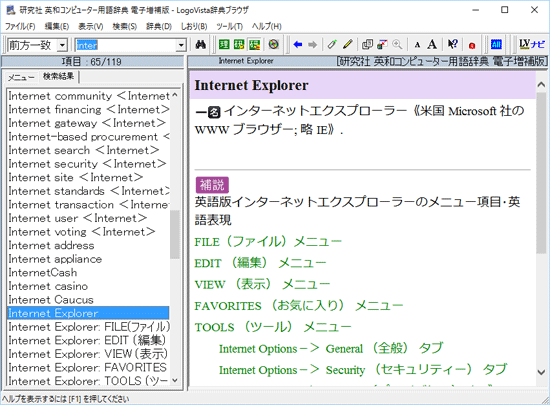Open VIEW（表示）メニュー link

262,284
